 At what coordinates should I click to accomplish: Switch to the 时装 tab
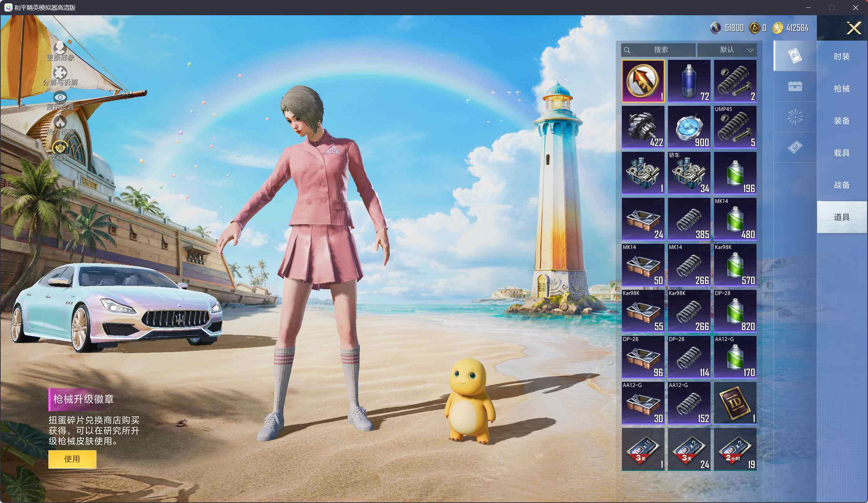coord(842,56)
